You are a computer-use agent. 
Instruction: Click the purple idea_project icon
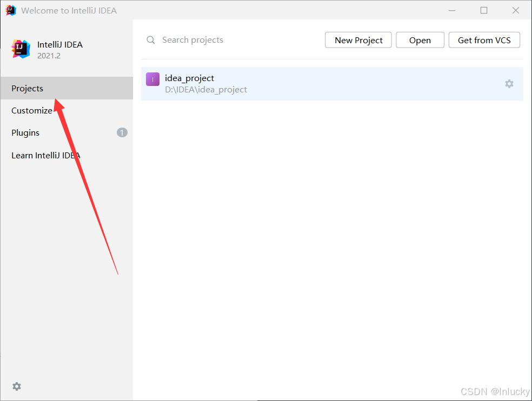pos(152,79)
